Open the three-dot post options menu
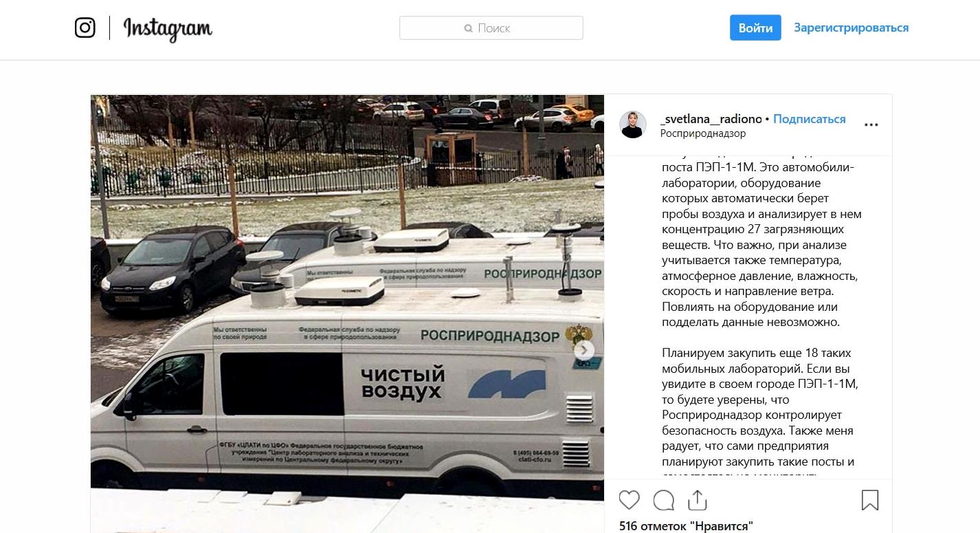980x533 pixels. tap(871, 125)
